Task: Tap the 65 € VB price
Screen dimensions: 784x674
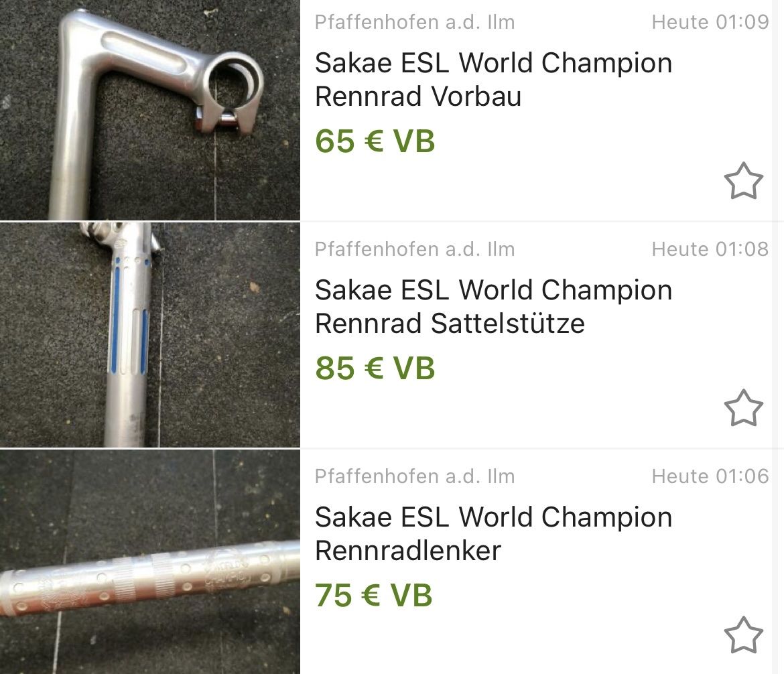Action: tap(375, 141)
